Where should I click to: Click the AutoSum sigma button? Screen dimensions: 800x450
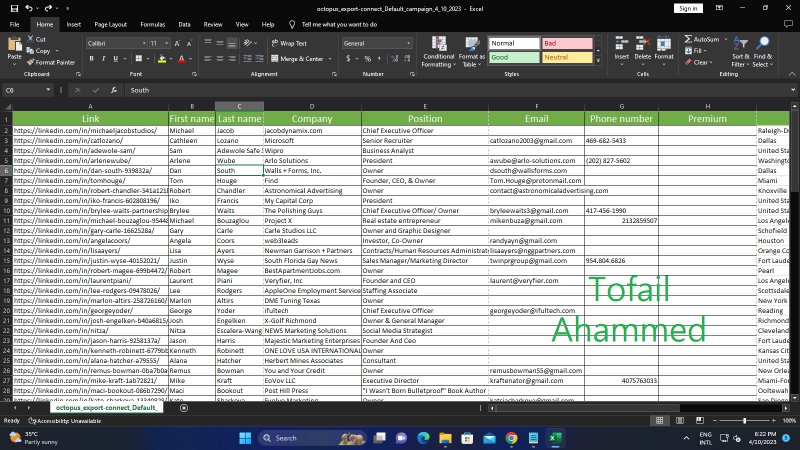[x=702, y=39]
